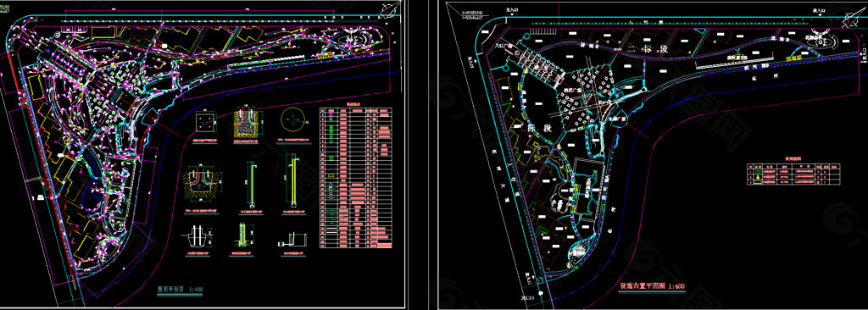Click the '设施布置平面图 1:400' drawing title
The image size is (868, 310).
click(652, 287)
